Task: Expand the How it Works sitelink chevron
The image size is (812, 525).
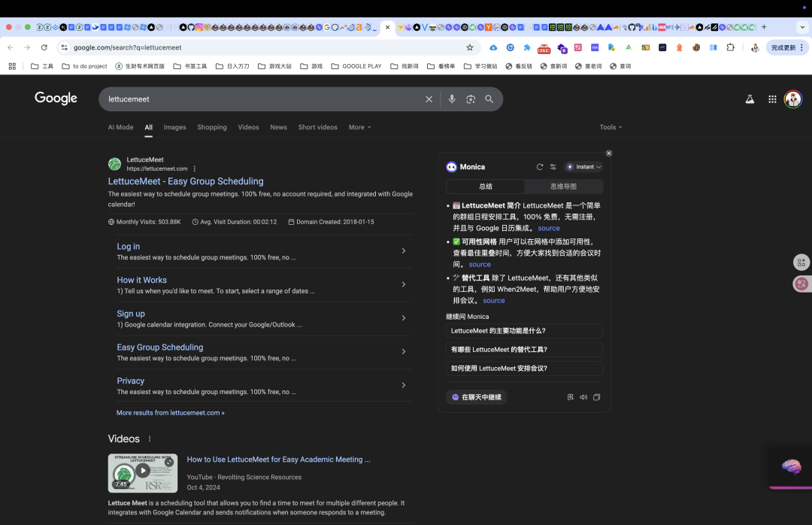Action: 404,284
